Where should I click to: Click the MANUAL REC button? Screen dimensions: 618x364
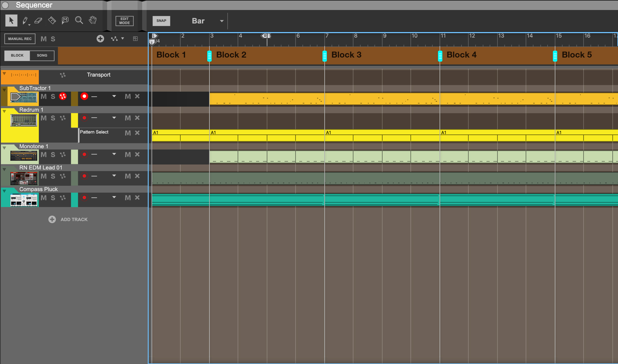[20, 39]
